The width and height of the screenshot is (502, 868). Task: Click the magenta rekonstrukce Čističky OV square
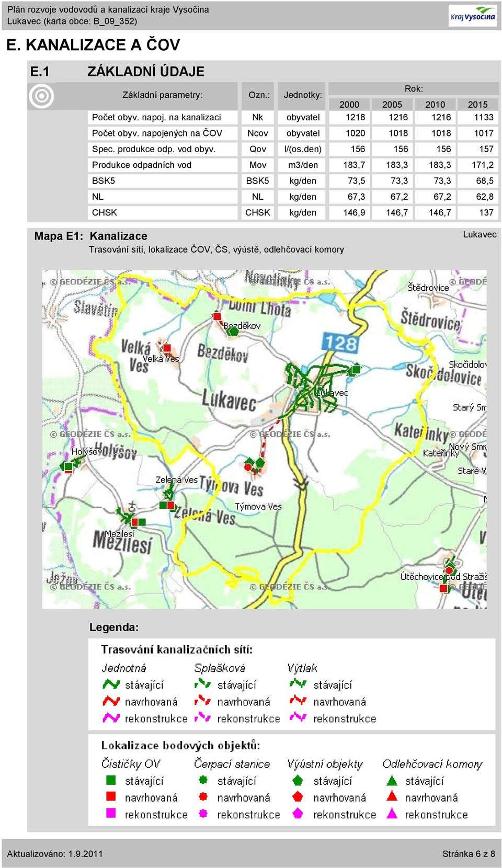(x=111, y=813)
